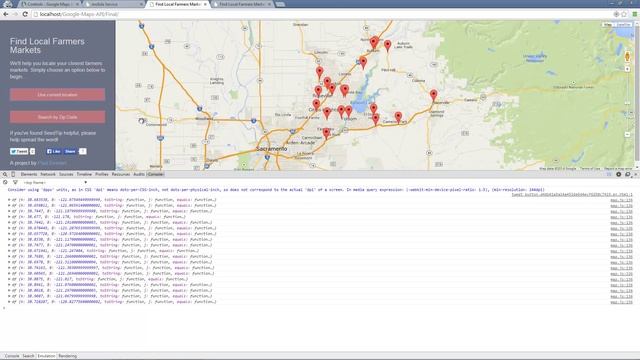
Task: Open map.js link on the 38.683538 row
Action: [621, 200]
